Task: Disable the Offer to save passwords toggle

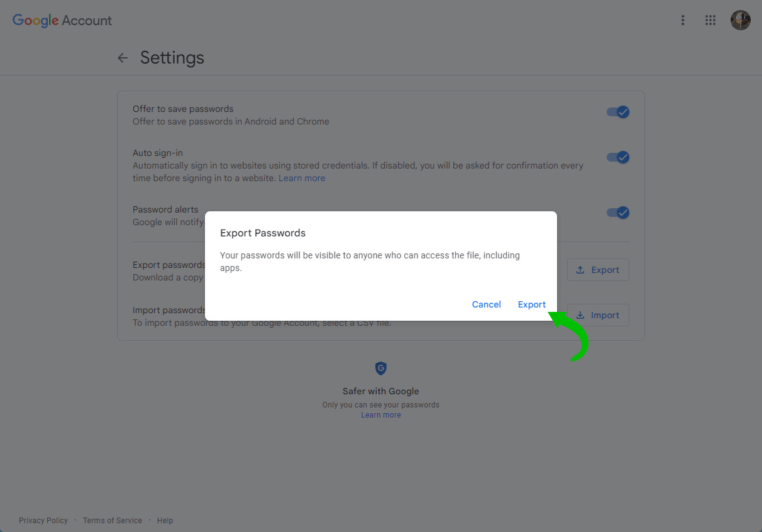Action: [618, 112]
